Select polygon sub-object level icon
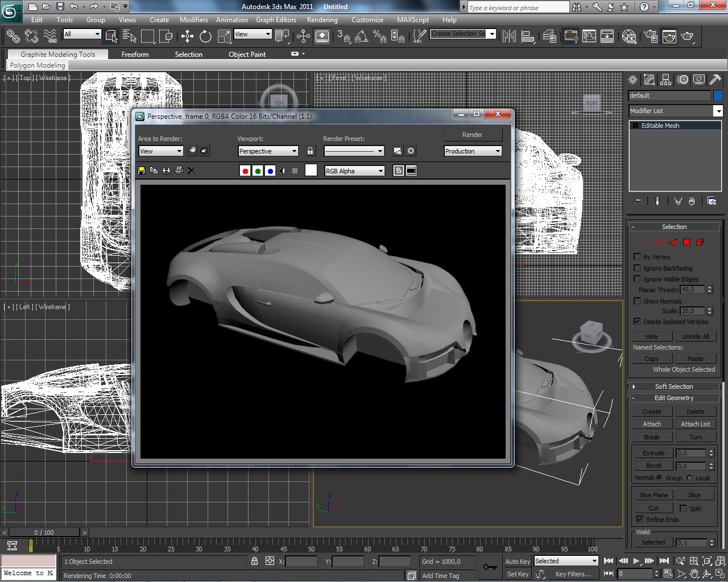 [x=686, y=242]
